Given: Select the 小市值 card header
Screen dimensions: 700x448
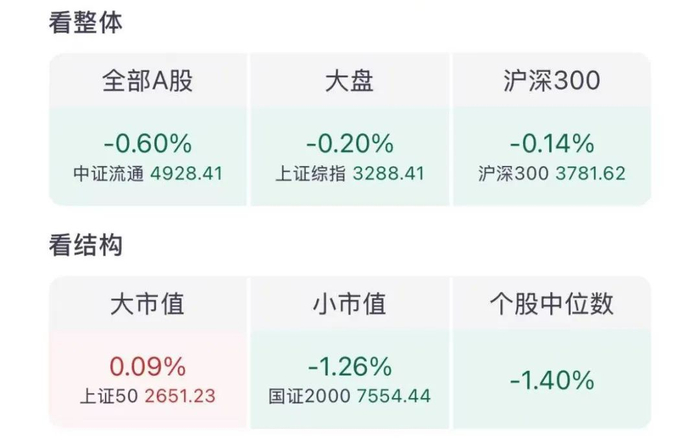Looking at the screenshot, I should (x=349, y=303).
